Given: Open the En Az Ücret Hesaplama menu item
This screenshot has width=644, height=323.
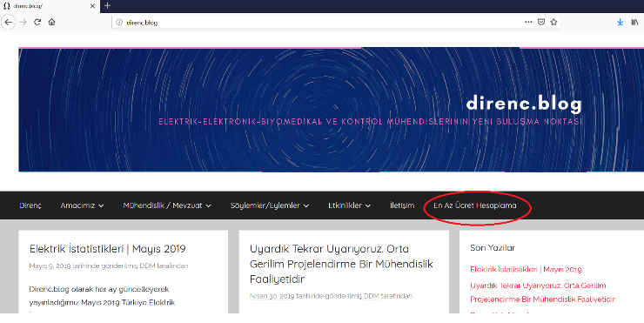Looking at the screenshot, I should [x=475, y=205].
